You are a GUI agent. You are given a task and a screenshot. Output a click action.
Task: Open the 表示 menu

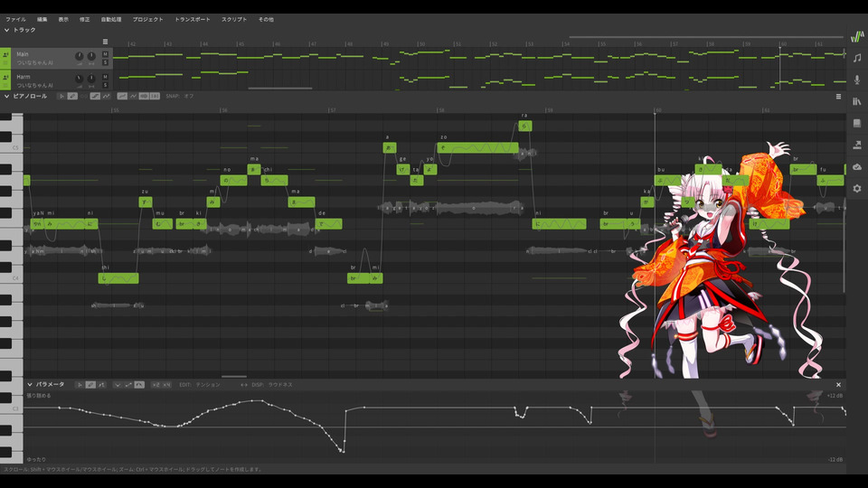(63, 19)
